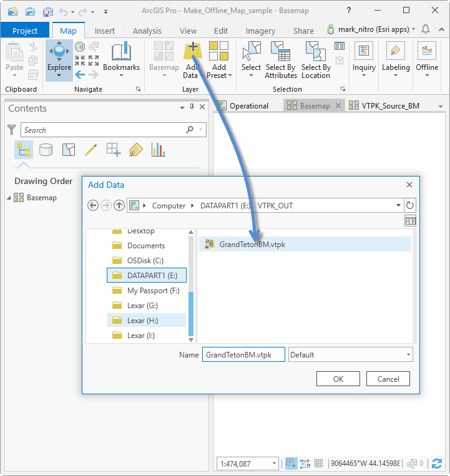Click Computer in the path breadcrumb

click(169, 206)
